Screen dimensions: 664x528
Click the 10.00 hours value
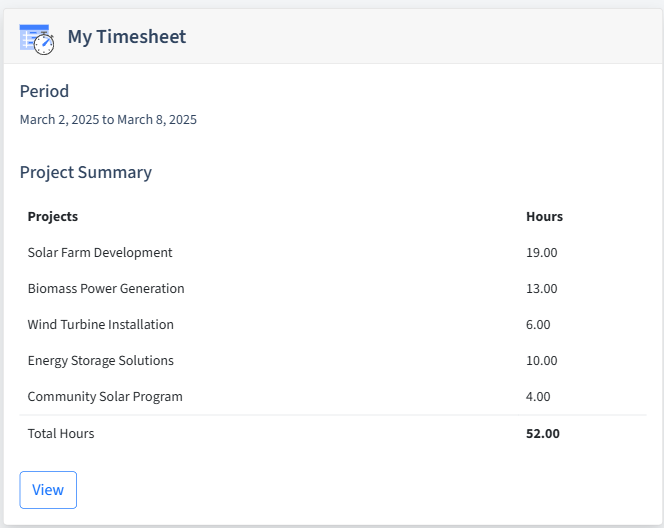541,360
